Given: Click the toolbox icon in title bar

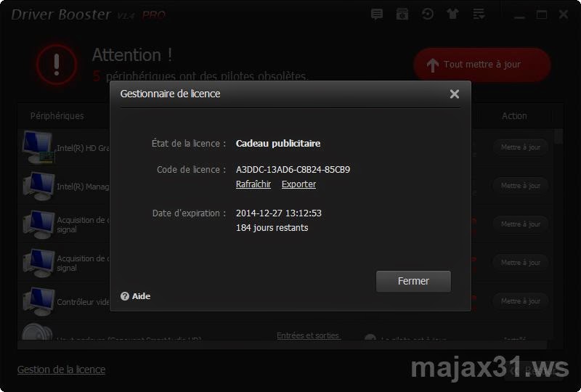Looking at the screenshot, I should [402, 14].
